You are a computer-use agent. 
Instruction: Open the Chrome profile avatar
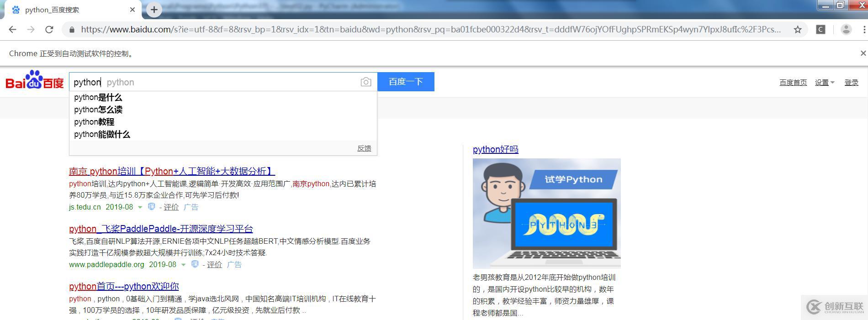pyautogui.click(x=846, y=30)
